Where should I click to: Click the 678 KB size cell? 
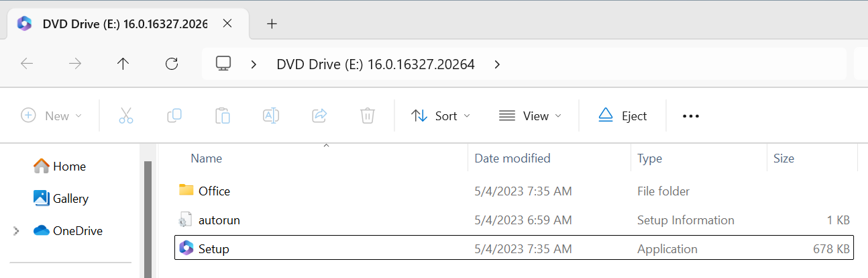pyautogui.click(x=830, y=249)
